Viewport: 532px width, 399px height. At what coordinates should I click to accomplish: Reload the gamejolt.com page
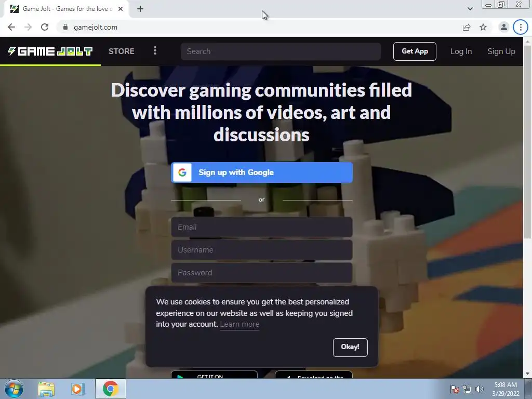tap(45, 27)
